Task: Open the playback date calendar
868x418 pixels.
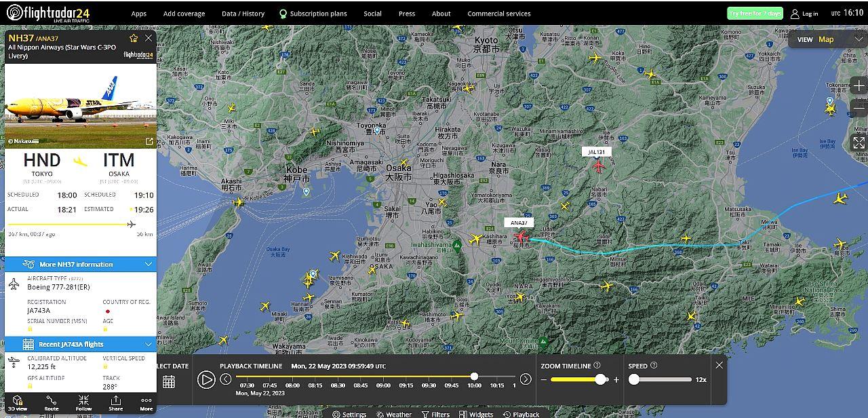Action: (169, 381)
